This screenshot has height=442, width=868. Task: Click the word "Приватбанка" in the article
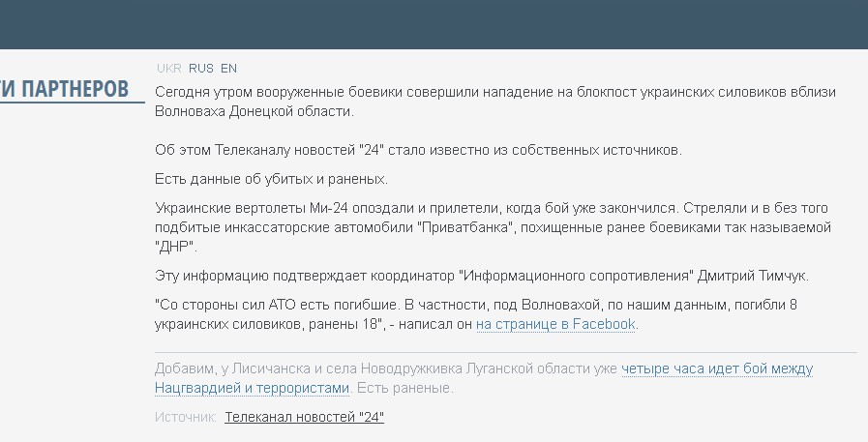(x=466, y=228)
